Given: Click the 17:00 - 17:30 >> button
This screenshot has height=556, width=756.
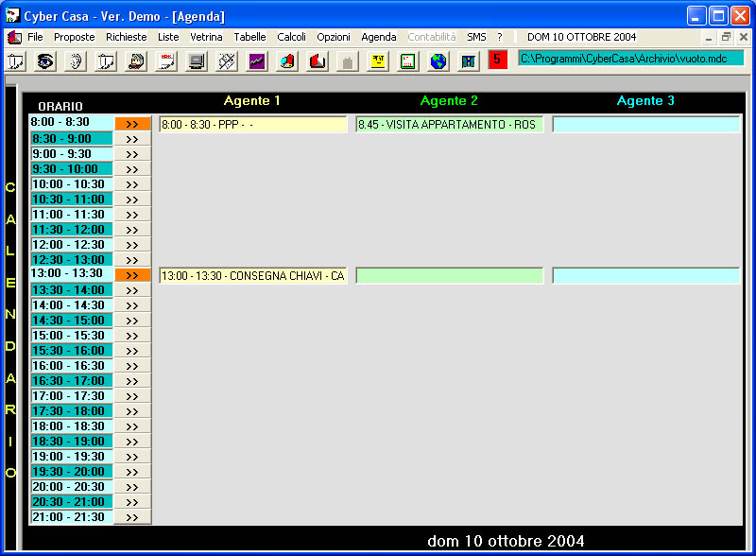Looking at the screenshot, I should click(132, 396).
